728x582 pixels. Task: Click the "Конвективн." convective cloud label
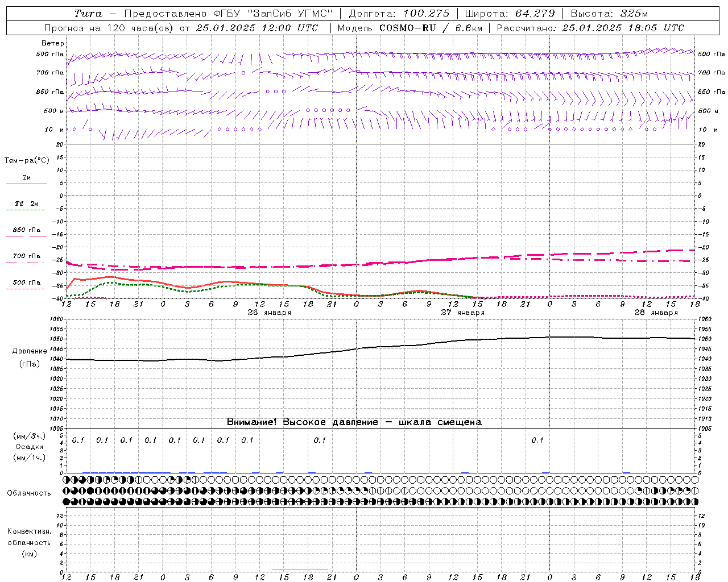coord(29,531)
